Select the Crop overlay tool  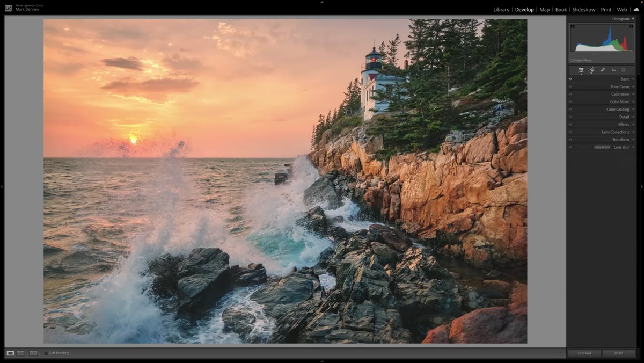coord(592,70)
